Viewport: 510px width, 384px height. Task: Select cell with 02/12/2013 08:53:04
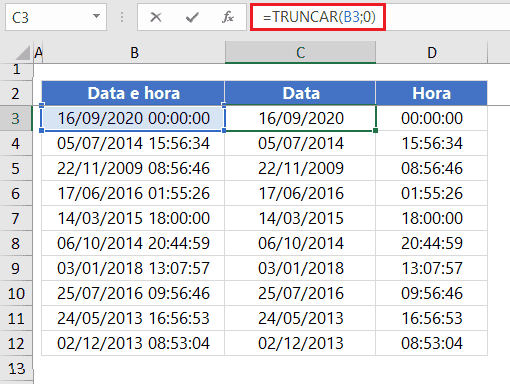[133, 343]
